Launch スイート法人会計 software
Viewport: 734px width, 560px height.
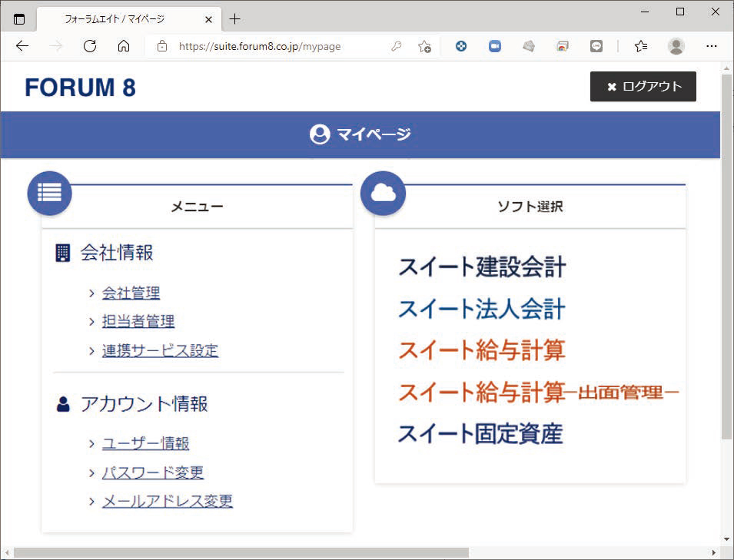[x=482, y=309]
